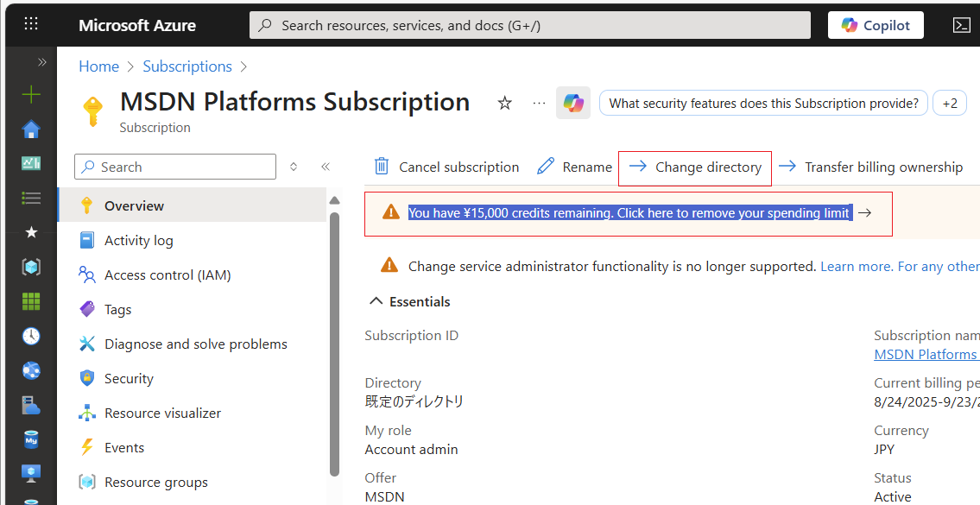Select the security features Copilot suggestion
Image resolution: width=980 pixels, height=505 pixels.
[764, 103]
